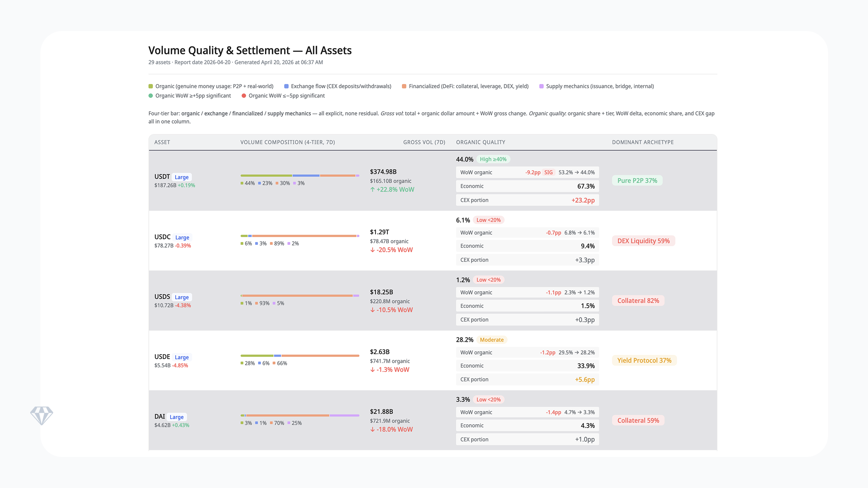Open the ORGANIC QUALITY column header
Viewport: 868px width, 488px height.
480,142
